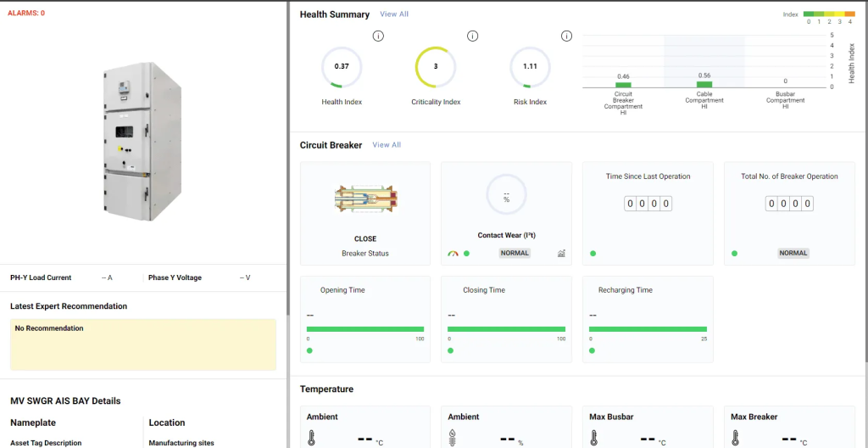Click the Contact Wear gauge icon

click(453, 253)
